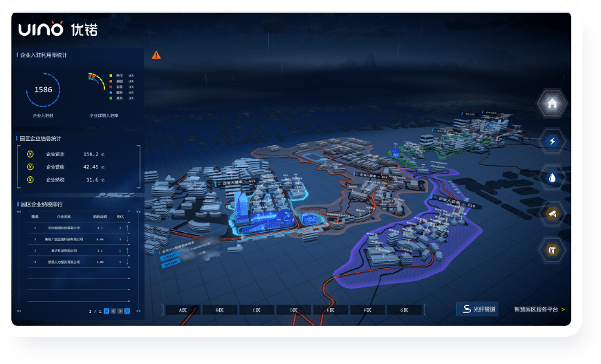Click green up arrow in ranking row 1

tap(127, 228)
